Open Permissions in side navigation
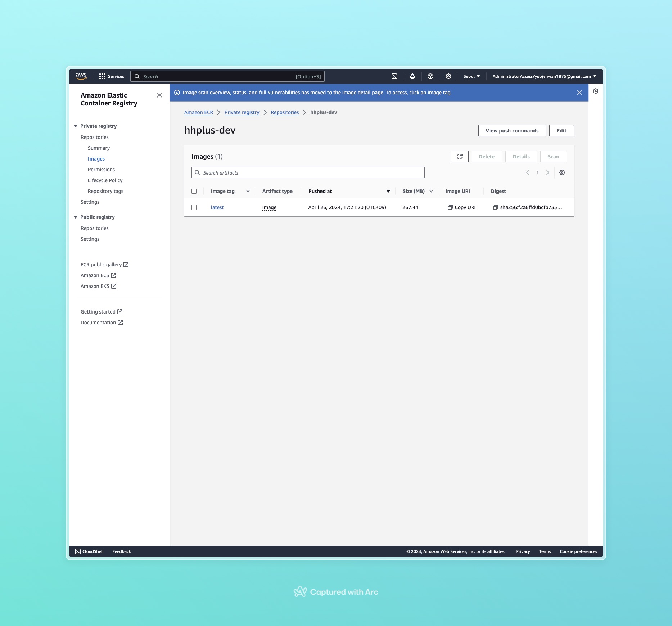 [x=101, y=170]
